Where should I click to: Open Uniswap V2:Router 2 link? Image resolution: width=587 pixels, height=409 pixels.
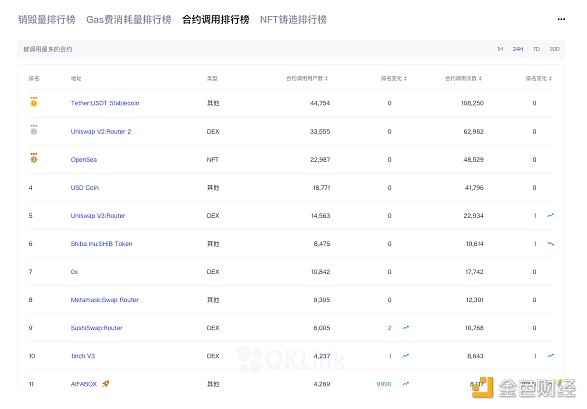101,131
